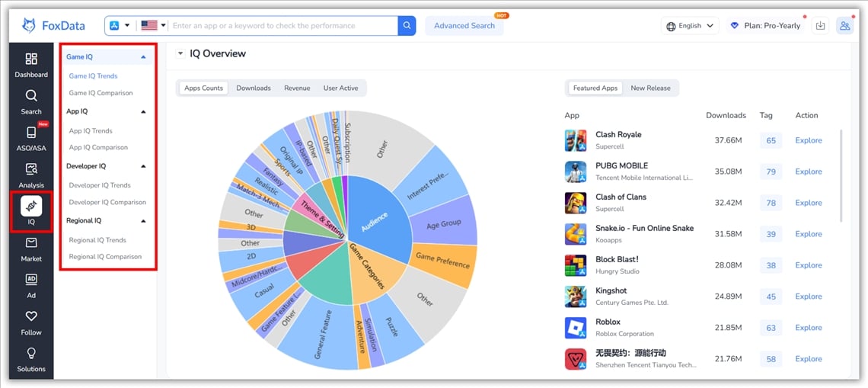Switch chart to Downloads view
Viewport: 868px width, 388px height.
point(254,88)
